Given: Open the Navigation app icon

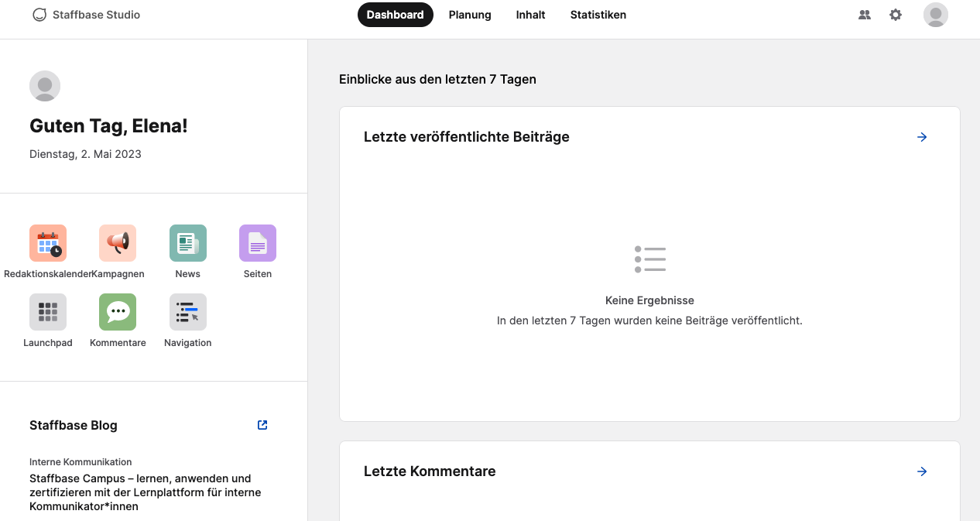Looking at the screenshot, I should [188, 312].
